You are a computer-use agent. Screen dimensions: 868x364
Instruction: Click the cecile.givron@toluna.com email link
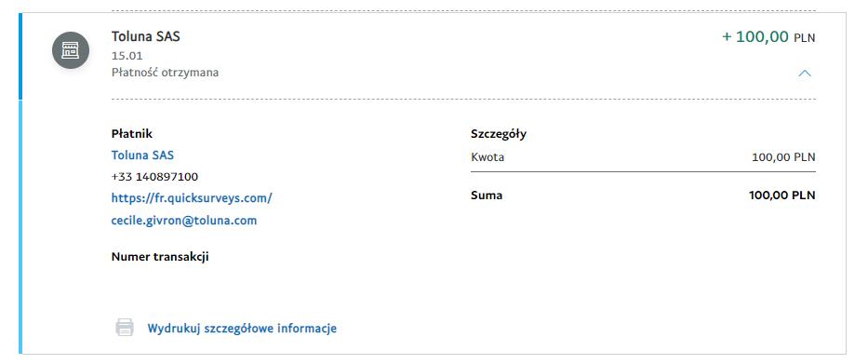tap(184, 221)
